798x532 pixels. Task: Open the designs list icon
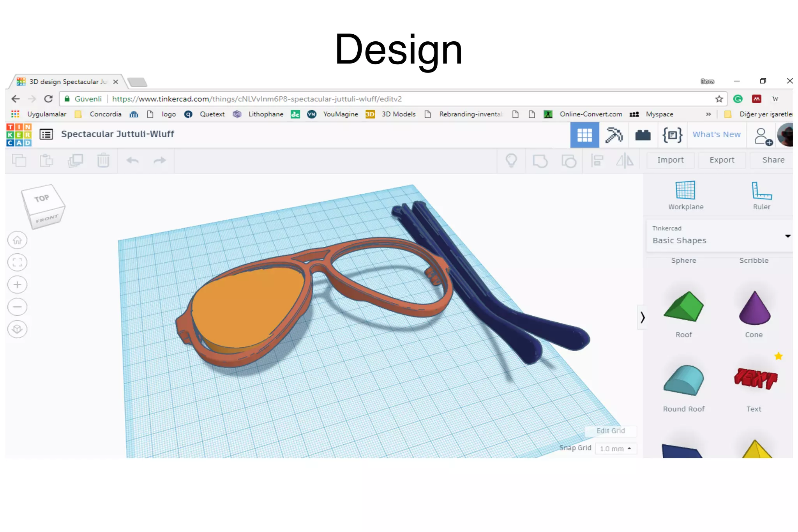coord(46,134)
